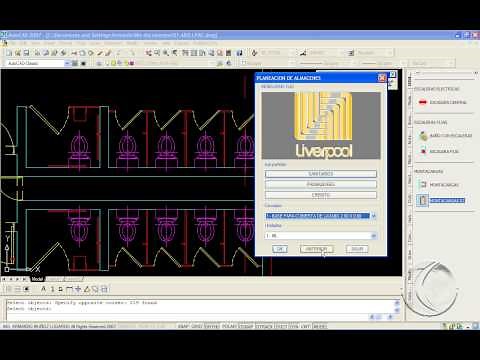Click the middle button between OK and SALIR
The image size is (480, 360).
(316, 249)
